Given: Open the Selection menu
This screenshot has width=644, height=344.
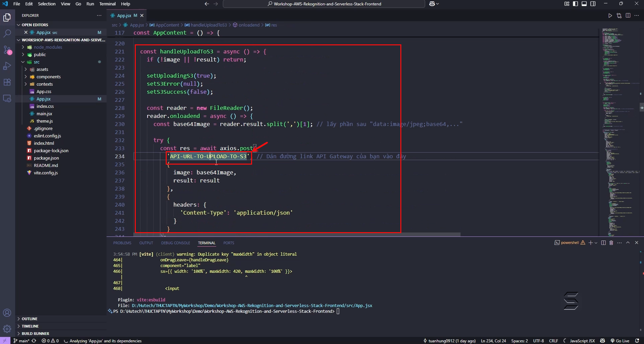Looking at the screenshot, I should pyautogui.click(x=47, y=4).
